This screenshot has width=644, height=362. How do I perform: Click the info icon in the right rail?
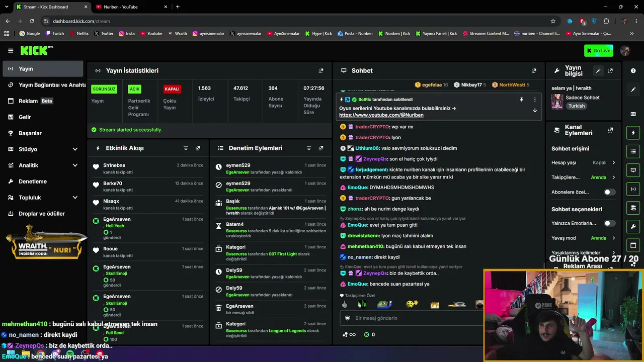633,71
